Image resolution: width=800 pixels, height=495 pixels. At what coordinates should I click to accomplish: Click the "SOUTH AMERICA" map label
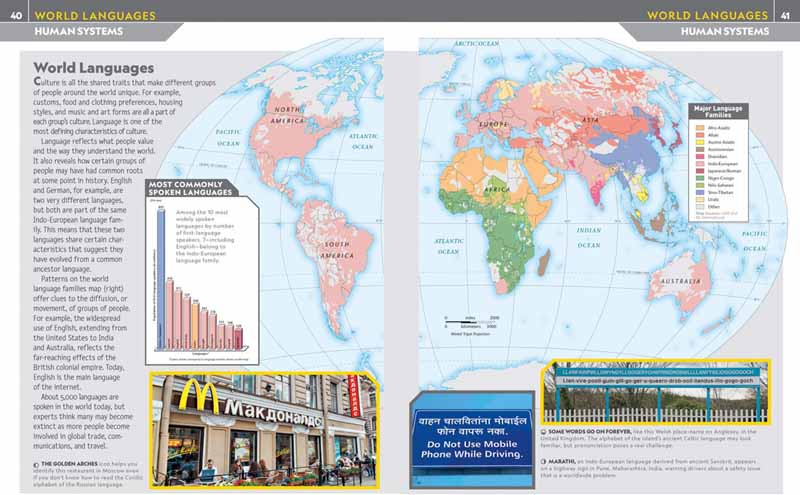[x=337, y=250]
